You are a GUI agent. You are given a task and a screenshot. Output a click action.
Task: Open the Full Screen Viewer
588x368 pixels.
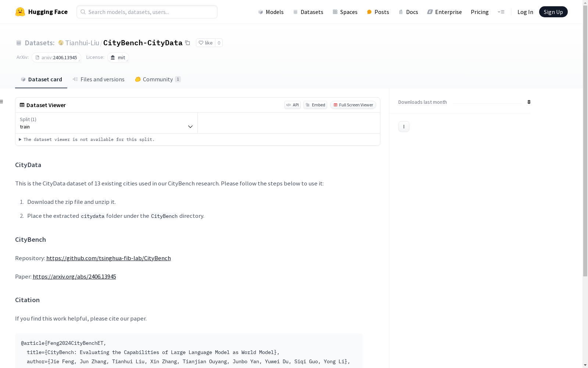pos(353,105)
